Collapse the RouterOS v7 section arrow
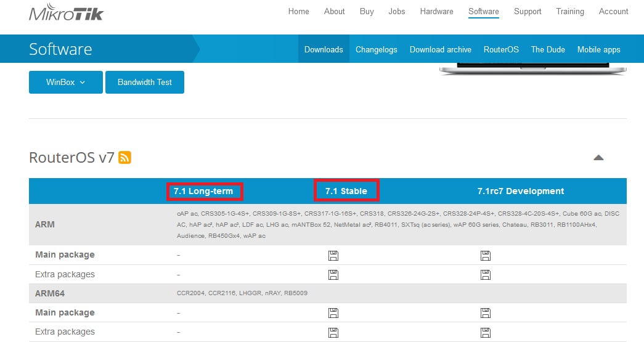644x342 pixels. coord(598,158)
